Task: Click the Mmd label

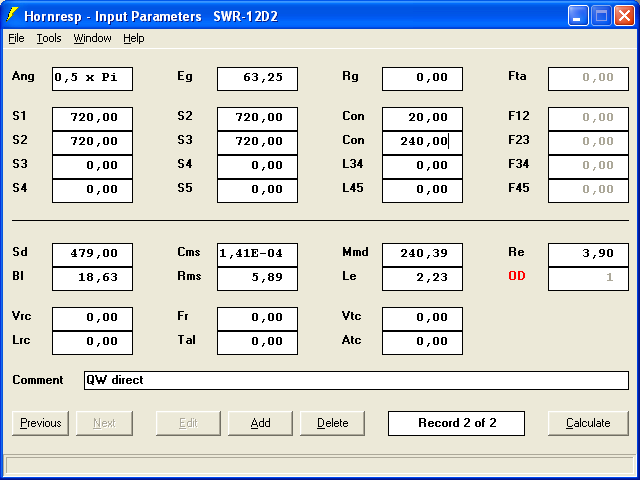Action: tap(356, 252)
